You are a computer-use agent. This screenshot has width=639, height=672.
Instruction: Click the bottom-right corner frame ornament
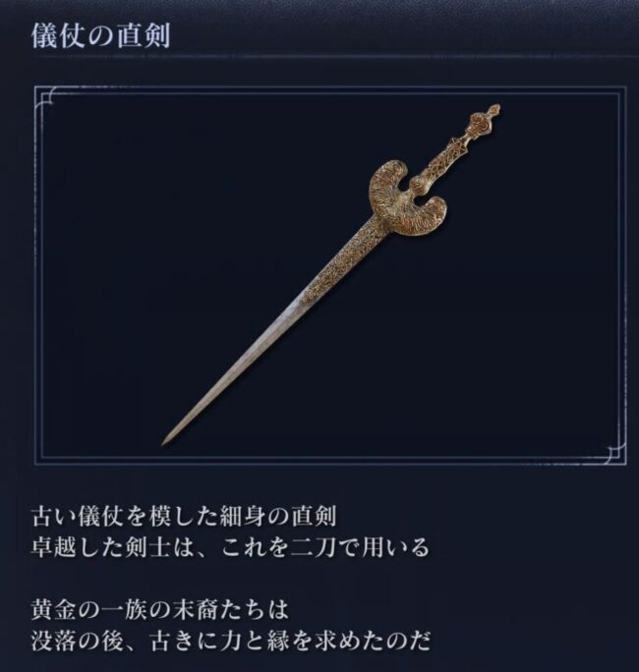(x=614, y=454)
